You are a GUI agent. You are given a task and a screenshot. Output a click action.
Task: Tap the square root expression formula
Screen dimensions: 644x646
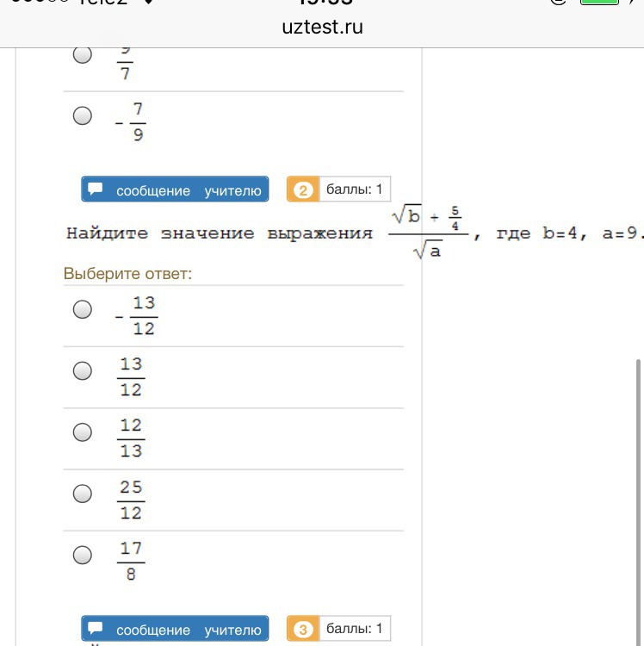click(428, 233)
